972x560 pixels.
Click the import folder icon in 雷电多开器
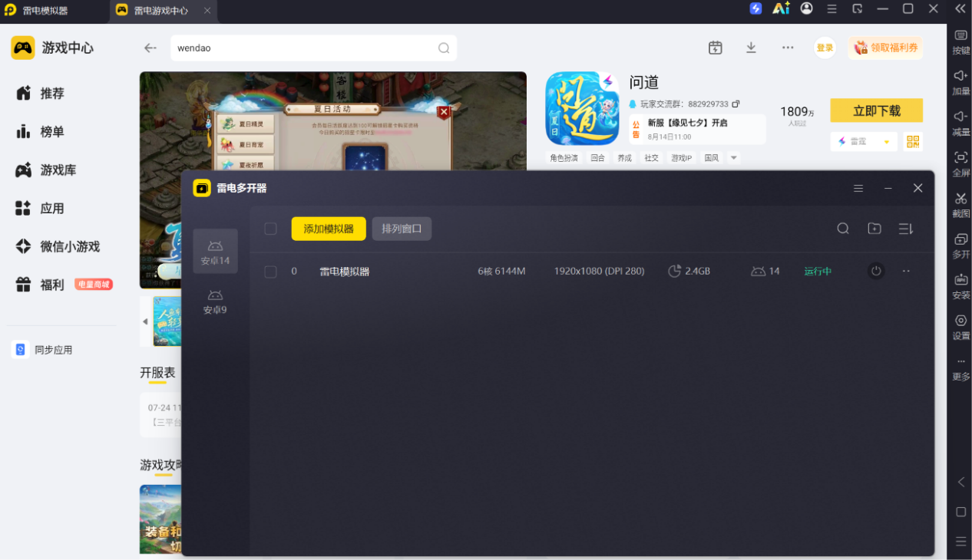pos(874,229)
